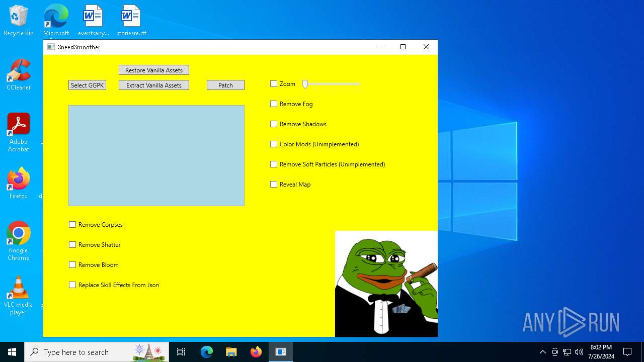Screen dimensions: 644x362
Task: Click the taskbar search box
Action: point(97,352)
